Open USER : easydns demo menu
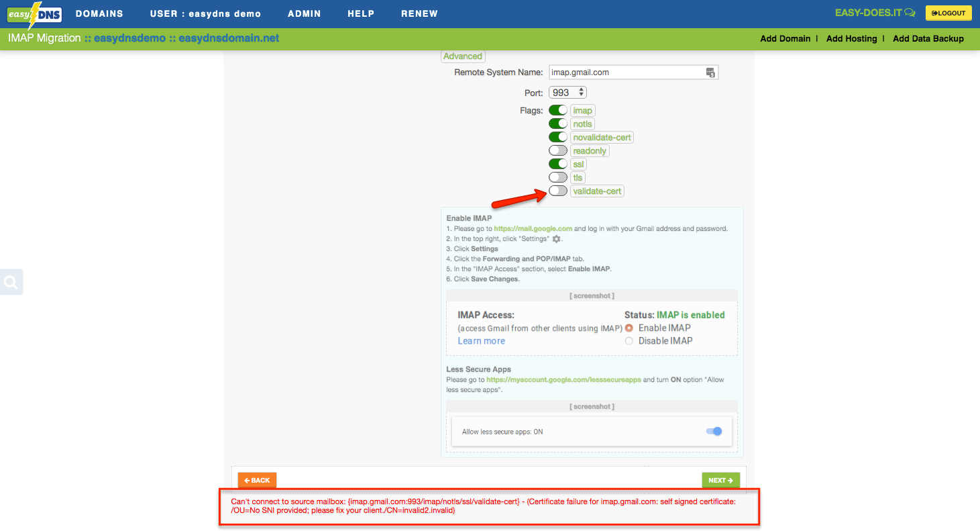The height and width of the screenshot is (531, 980). point(205,13)
